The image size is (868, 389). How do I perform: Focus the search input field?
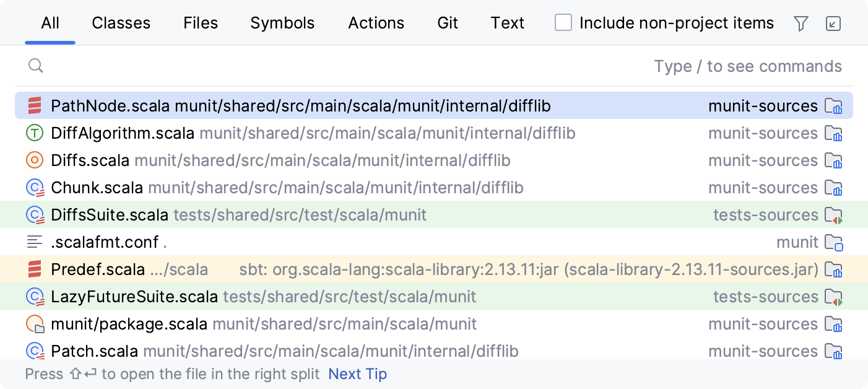click(x=347, y=66)
